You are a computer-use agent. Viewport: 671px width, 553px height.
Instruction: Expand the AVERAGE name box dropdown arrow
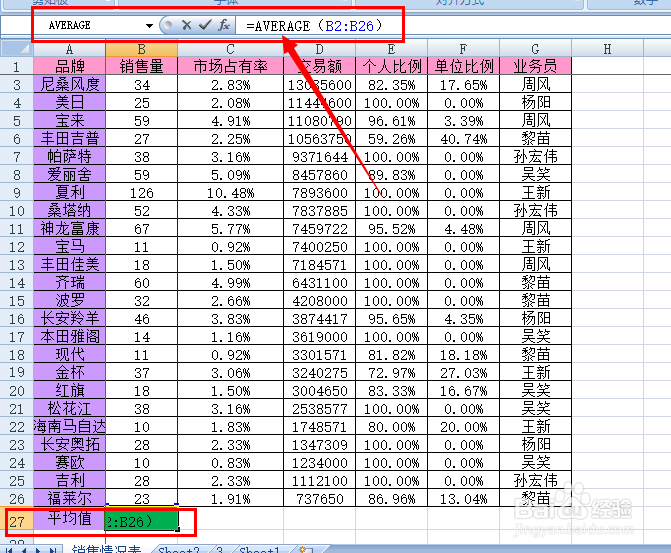pyautogui.click(x=149, y=26)
